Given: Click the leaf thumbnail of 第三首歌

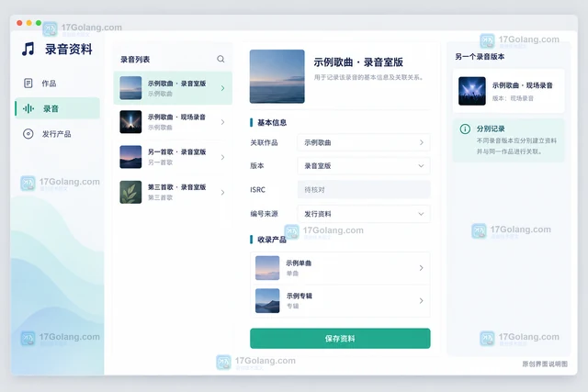Looking at the screenshot, I should 130,192.
